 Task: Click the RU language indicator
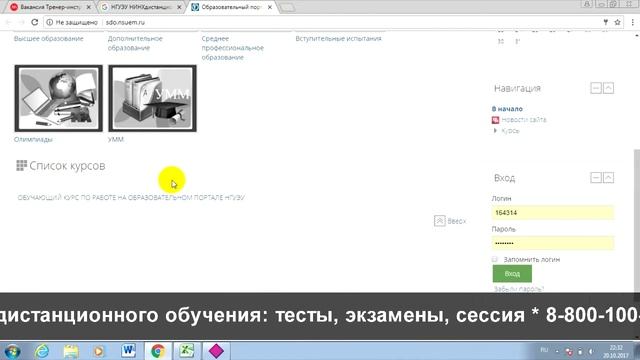click(x=544, y=350)
